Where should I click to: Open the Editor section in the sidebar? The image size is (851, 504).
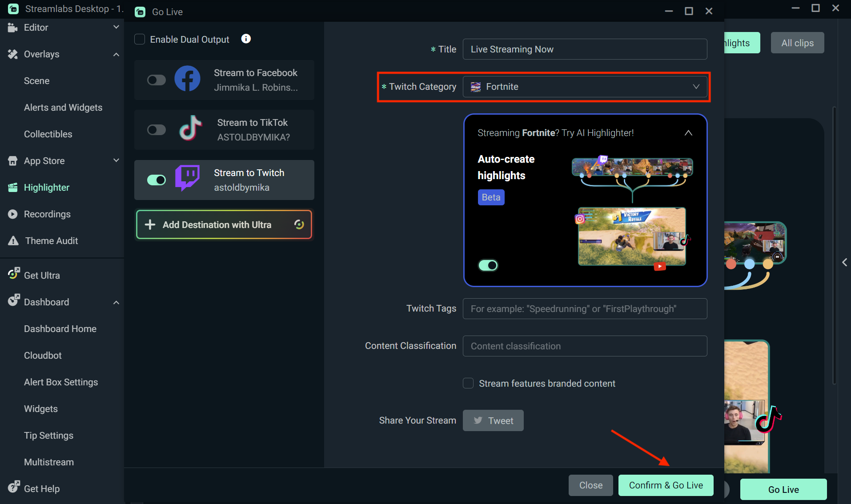pyautogui.click(x=36, y=27)
